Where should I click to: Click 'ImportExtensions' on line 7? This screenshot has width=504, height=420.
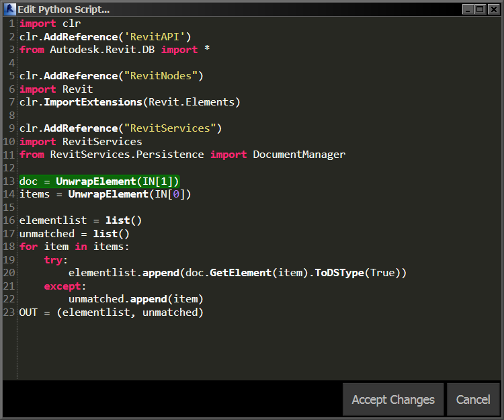pos(93,102)
